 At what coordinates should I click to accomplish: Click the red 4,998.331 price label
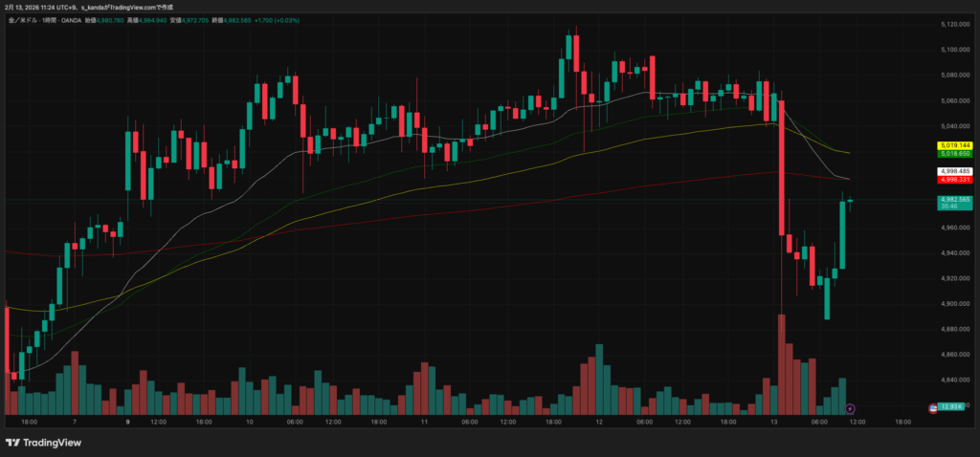point(955,179)
